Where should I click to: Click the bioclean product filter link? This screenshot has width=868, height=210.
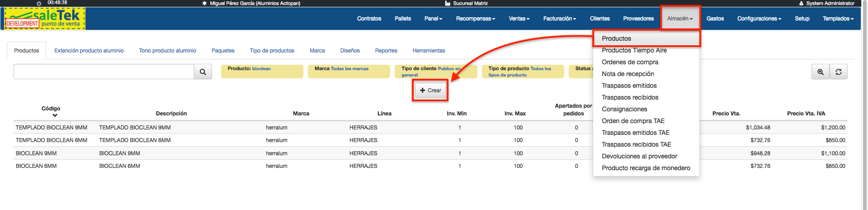tap(261, 69)
